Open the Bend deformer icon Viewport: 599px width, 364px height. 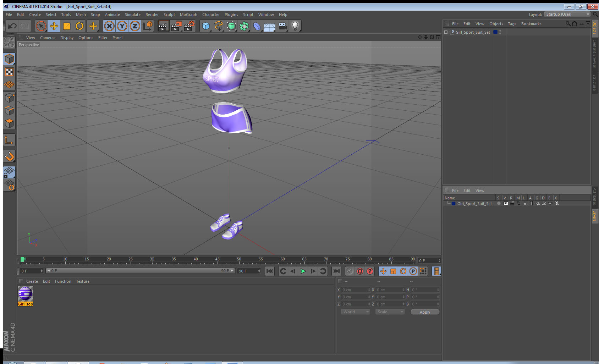257,26
